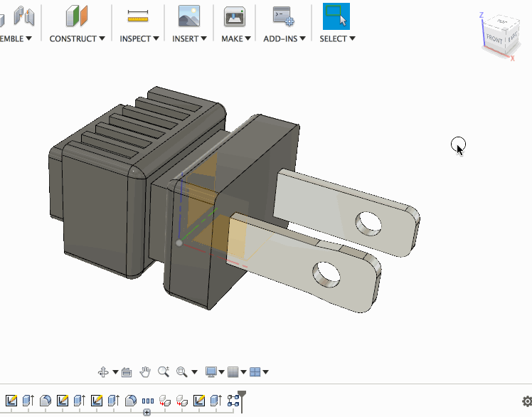Image resolution: width=532 pixels, height=417 pixels.
Task: Select the hole in the upper plug prong
Action: click(x=368, y=223)
